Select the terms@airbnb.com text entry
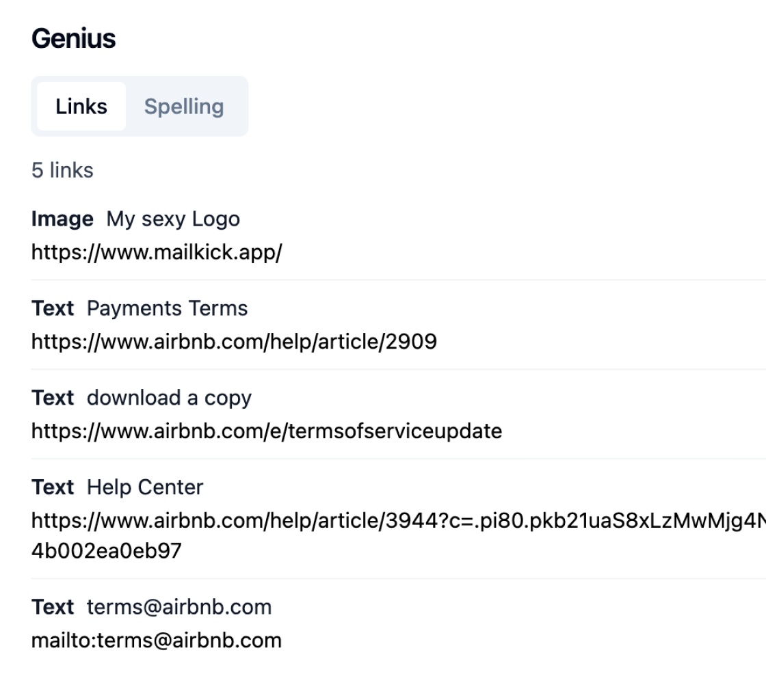Viewport: 766px width, 700px height. click(x=179, y=606)
